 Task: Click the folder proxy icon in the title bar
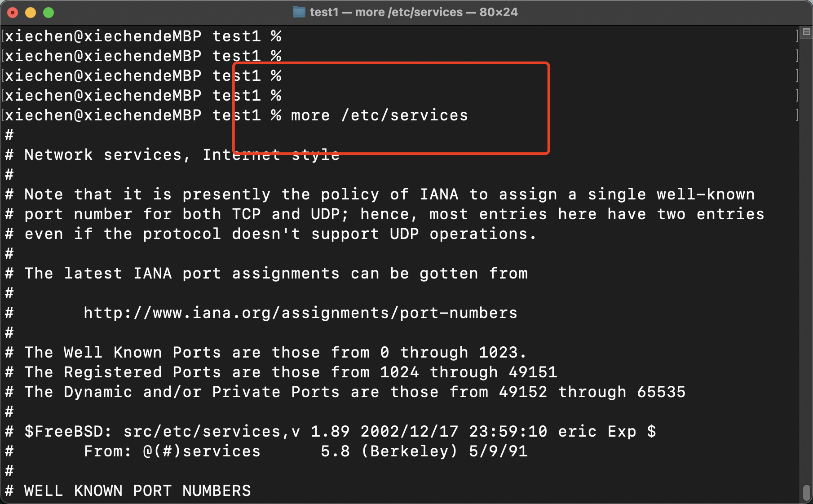299,12
